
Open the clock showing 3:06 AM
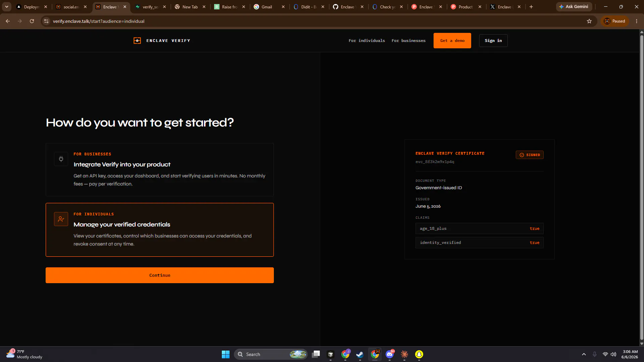(630, 354)
